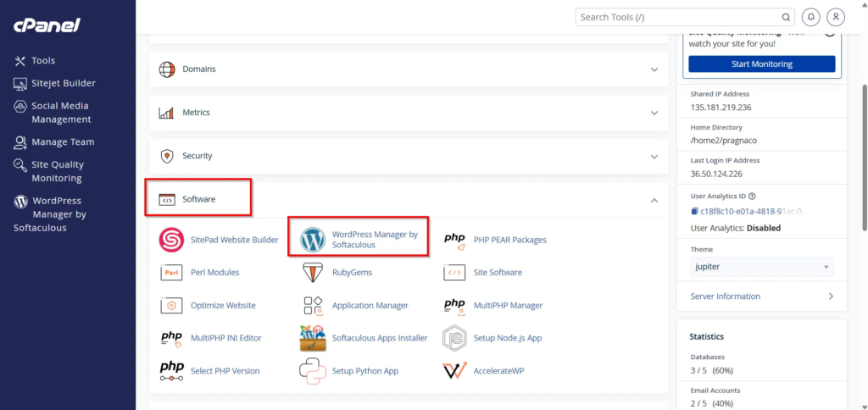Click the PHP PEAR Packages icon

click(454, 241)
